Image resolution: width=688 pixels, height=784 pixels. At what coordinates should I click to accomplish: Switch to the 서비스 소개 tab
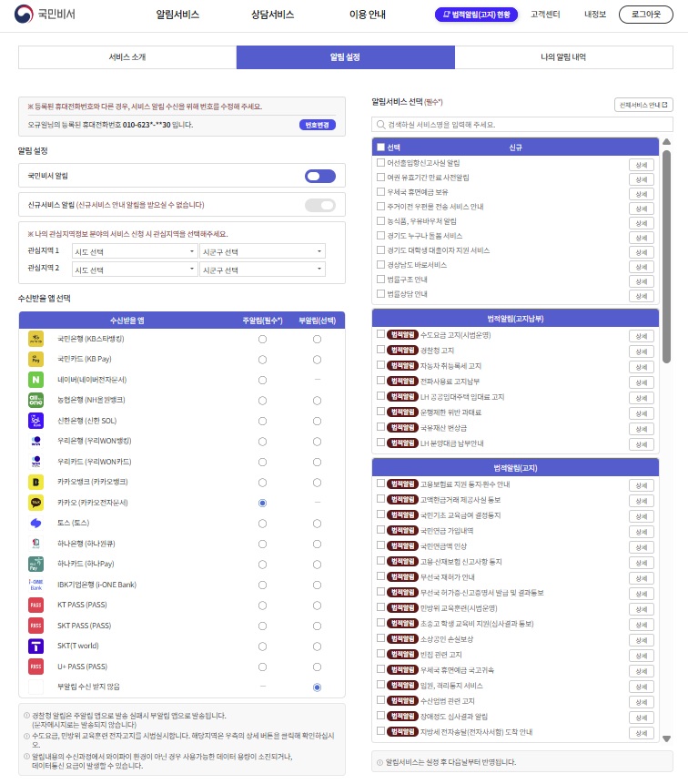click(127, 57)
